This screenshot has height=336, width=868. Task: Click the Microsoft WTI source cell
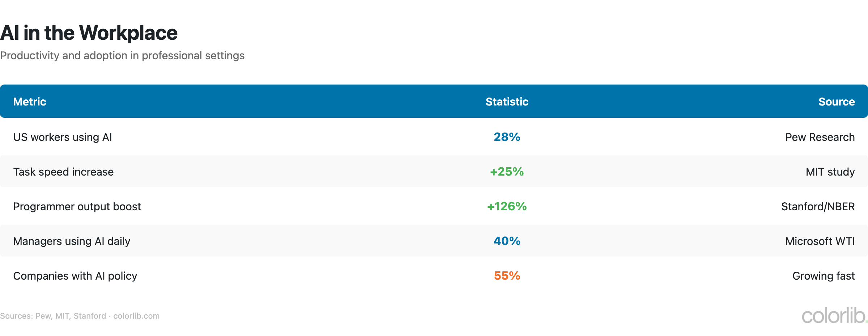point(820,241)
